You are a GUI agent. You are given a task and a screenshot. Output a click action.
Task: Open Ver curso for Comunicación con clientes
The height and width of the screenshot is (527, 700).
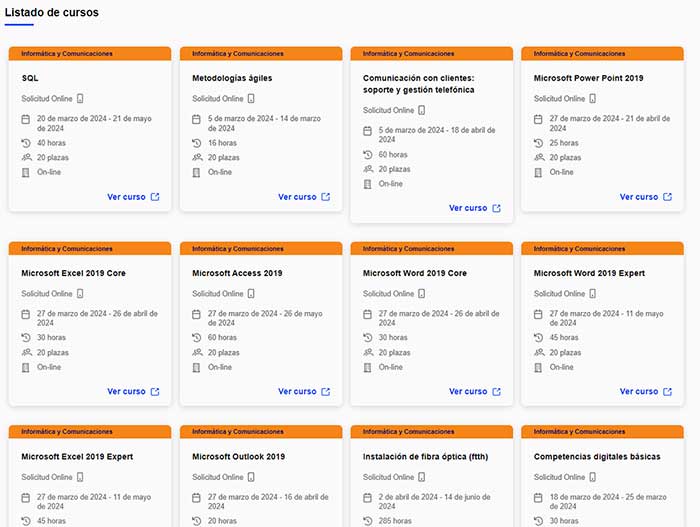point(468,208)
